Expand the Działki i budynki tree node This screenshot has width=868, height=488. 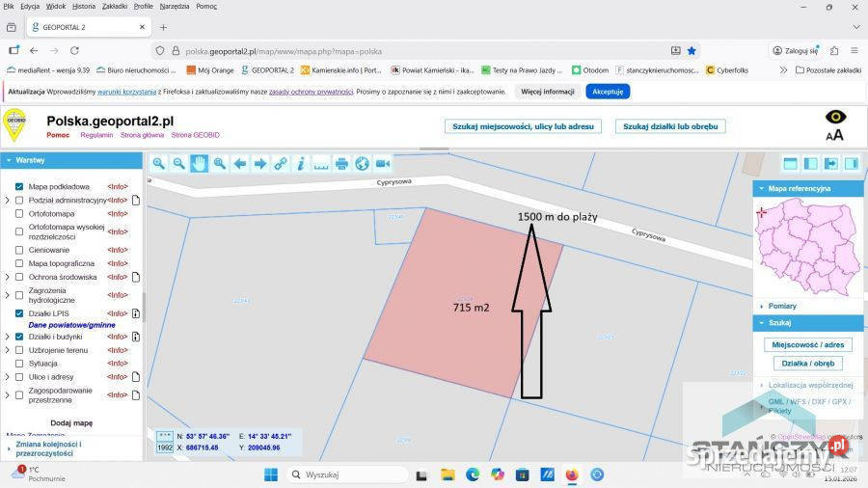[7, 337]
